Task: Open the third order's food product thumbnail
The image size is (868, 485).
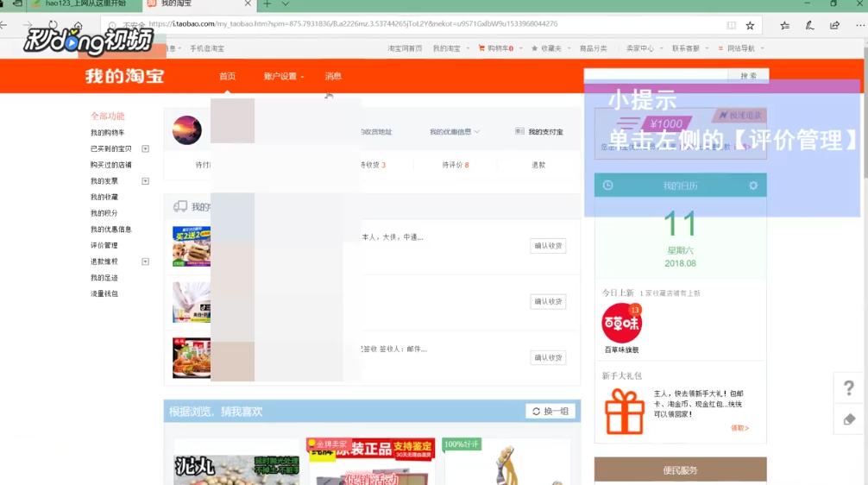Action: click(x=192, y=358)
